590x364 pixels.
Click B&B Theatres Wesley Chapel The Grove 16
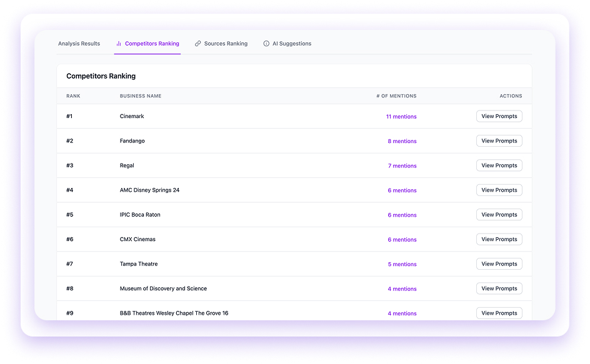(x=174, y=313)
